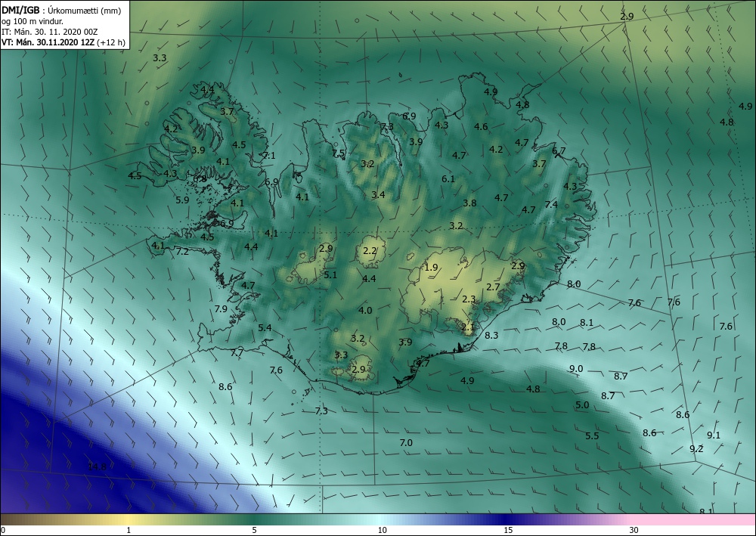
Task: Click the '5.9' value in the western bay
Action: pyautogui.click(x=183, y=200)
